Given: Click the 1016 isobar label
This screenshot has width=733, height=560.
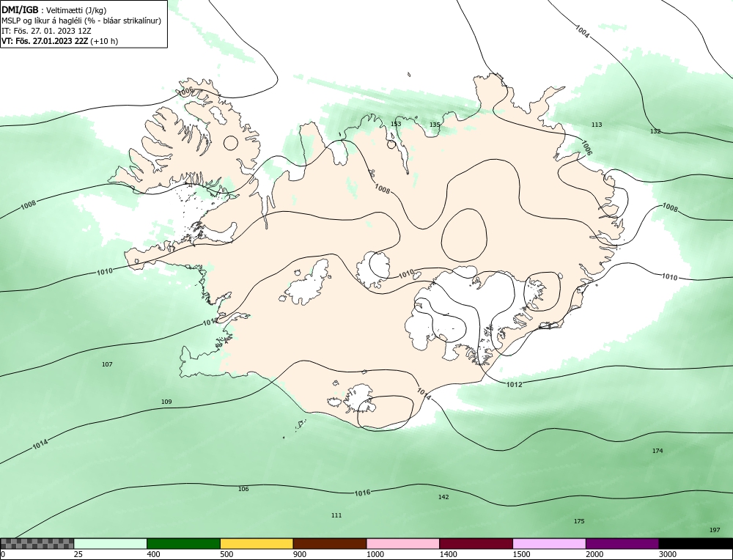Looking at the screenshot, I should click(362, 493).
